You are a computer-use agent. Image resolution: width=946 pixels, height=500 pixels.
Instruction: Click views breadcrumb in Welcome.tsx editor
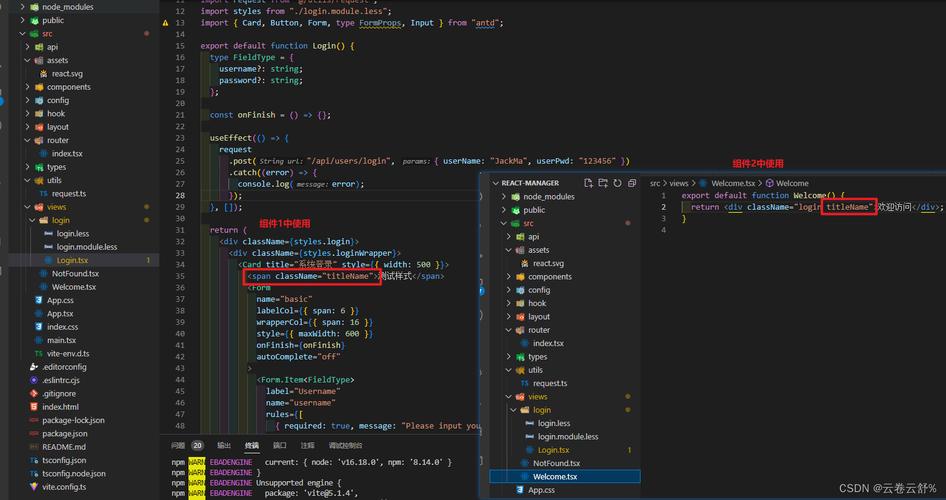tap(679, 183)
